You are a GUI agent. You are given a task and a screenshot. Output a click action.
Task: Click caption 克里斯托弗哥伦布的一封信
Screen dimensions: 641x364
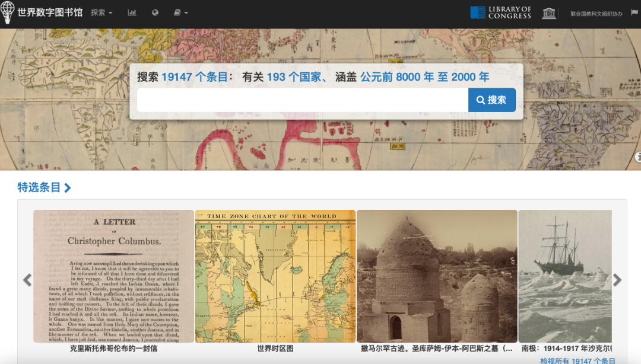[x=113, y=349]
